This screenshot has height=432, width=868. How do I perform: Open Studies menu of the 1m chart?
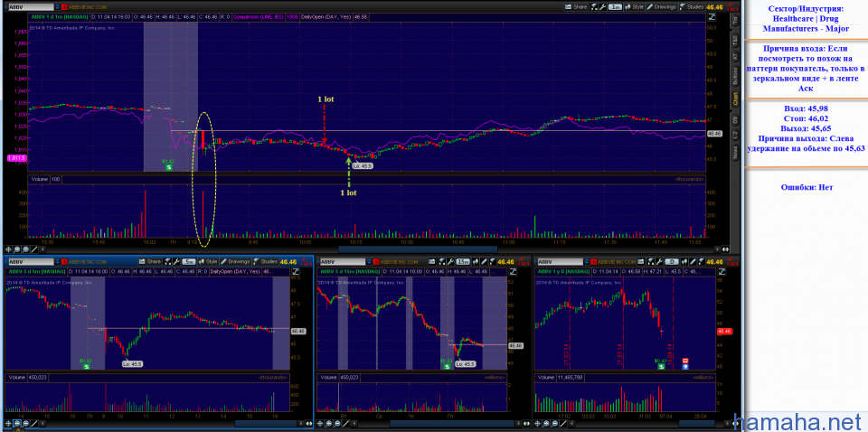coord(692,7)
